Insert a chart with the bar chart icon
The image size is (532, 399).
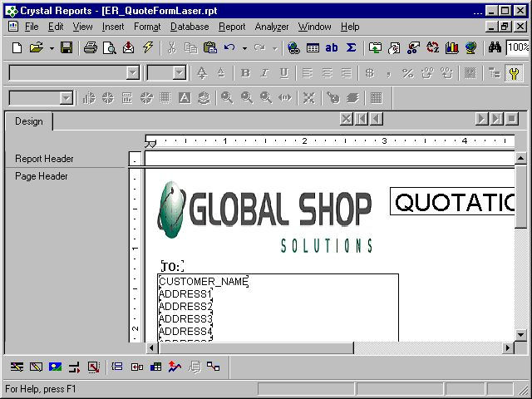(451, 48)
